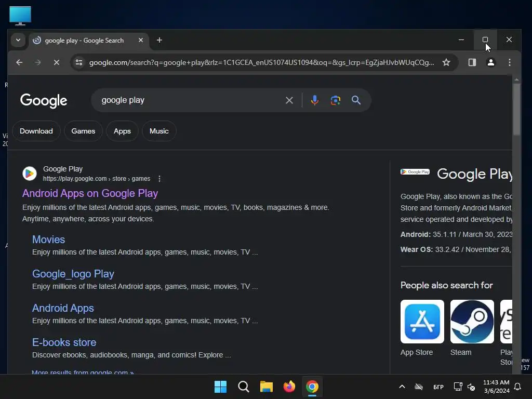Viewport: 532px width, 399px height.
Task: Select the Music filter chip
Action: pos(159,131)
